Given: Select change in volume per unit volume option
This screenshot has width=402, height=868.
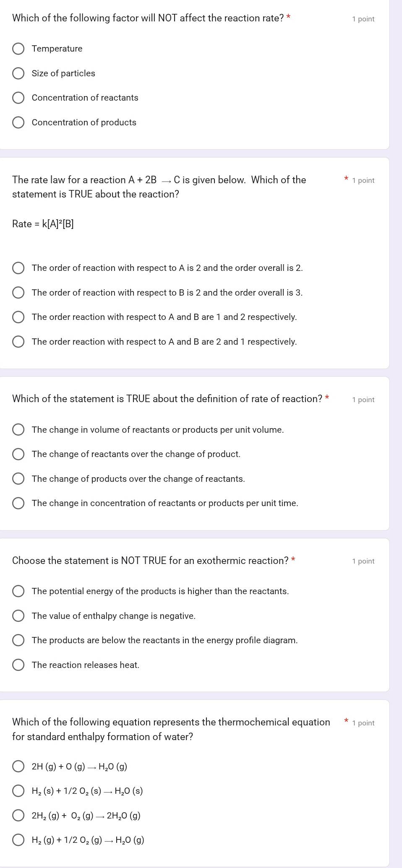Looking at the screenshot, I should (x=18, y=429).
